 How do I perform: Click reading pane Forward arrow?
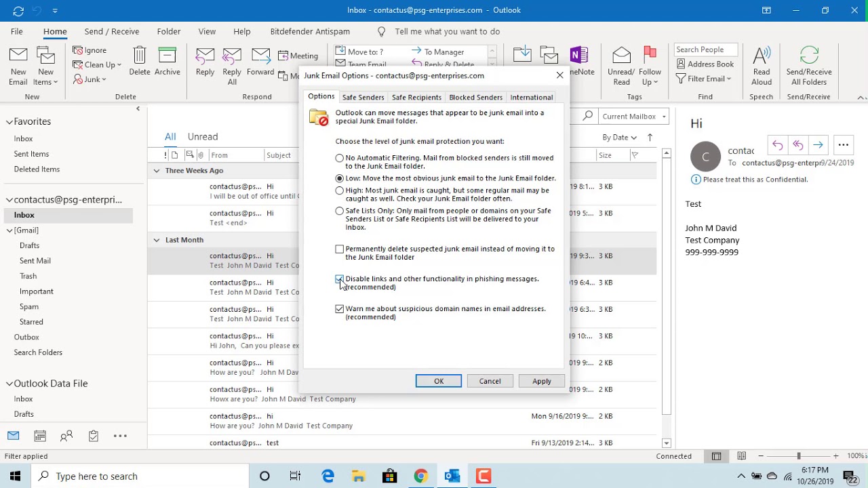click(818, 144)
